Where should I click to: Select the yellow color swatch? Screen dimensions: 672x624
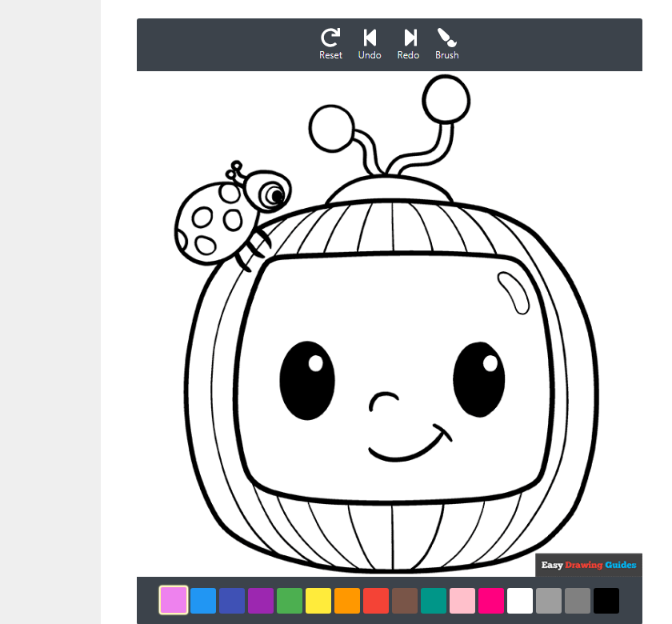318,600
